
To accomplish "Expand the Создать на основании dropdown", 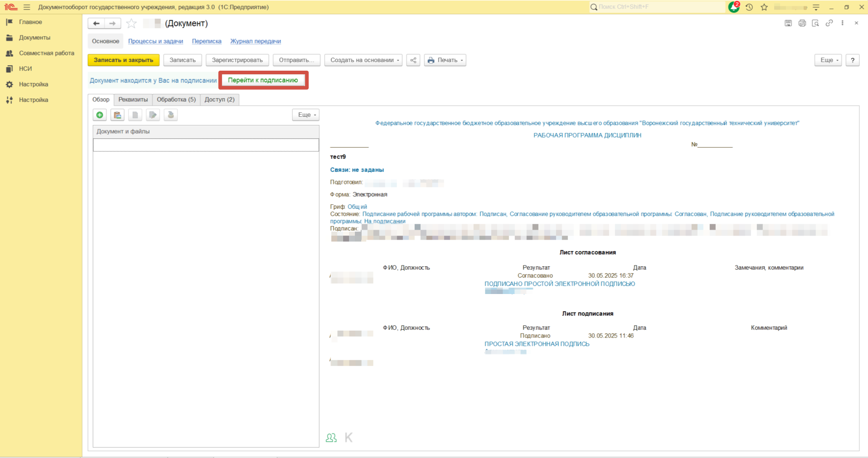I will [x=364, y=60].
